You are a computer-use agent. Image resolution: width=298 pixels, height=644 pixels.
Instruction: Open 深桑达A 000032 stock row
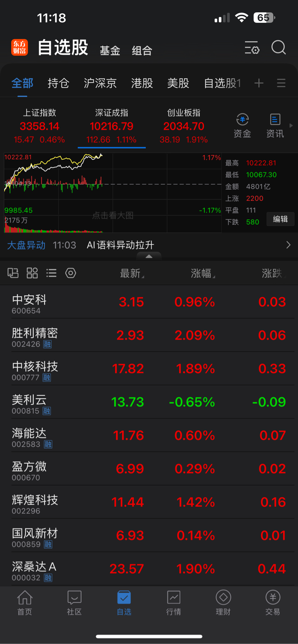click(149, 568)
